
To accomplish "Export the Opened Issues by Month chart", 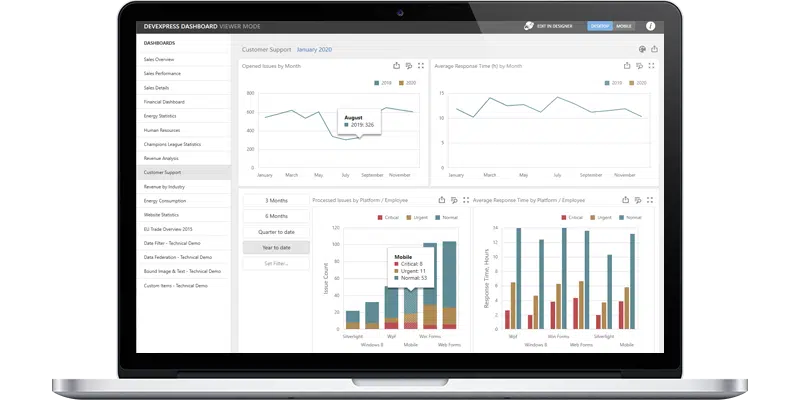I will coord(396,66).
